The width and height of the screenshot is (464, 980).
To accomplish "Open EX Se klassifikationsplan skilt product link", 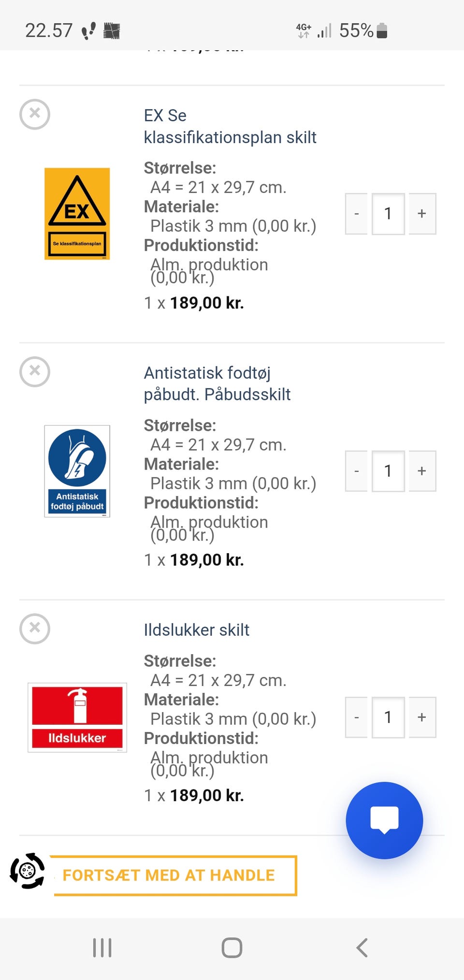I will tap(230, 126).
